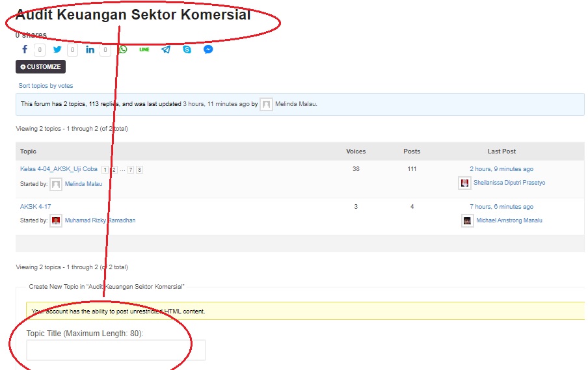View Michael Amstrong Manalu's profile

[x=509, y=220]
